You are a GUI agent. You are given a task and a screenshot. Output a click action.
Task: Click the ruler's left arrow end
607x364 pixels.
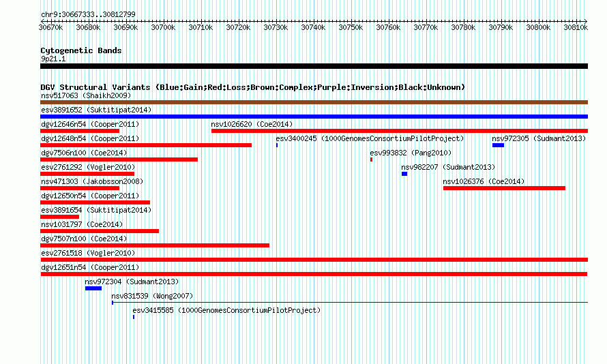click(42, 21)
